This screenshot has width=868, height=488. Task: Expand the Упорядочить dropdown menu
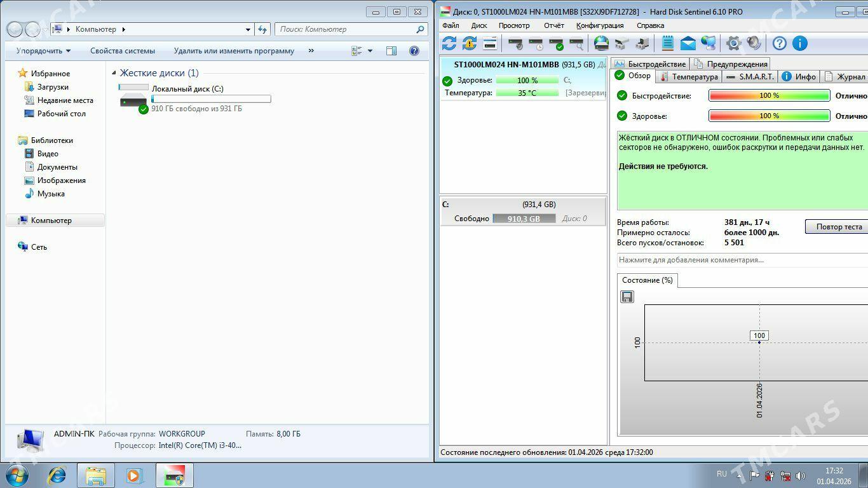point(43,51)
